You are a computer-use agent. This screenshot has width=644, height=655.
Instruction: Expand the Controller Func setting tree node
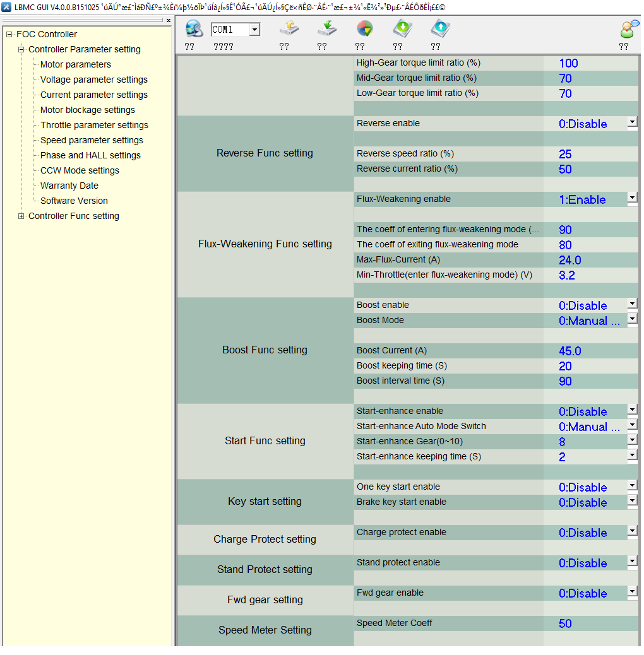pyautogui.click(x=21, y=216)
